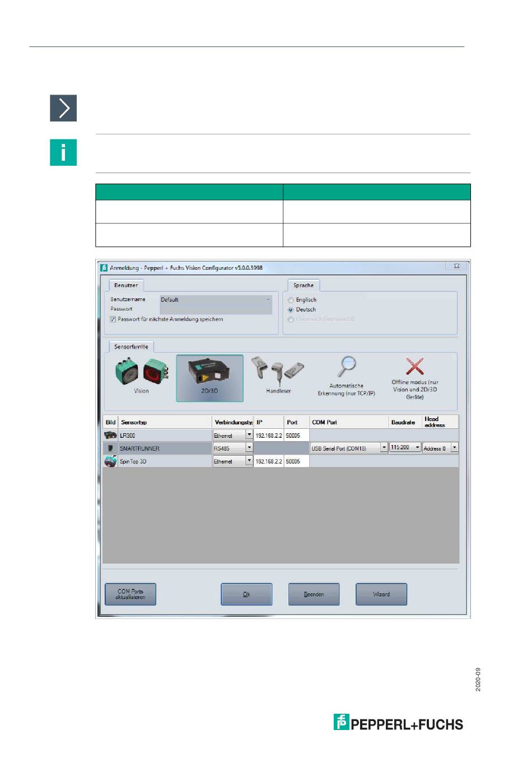Screen dimensions: 532x758
Task: Open the USB Serial Port COM dropdown
Action: coord(384,448)
